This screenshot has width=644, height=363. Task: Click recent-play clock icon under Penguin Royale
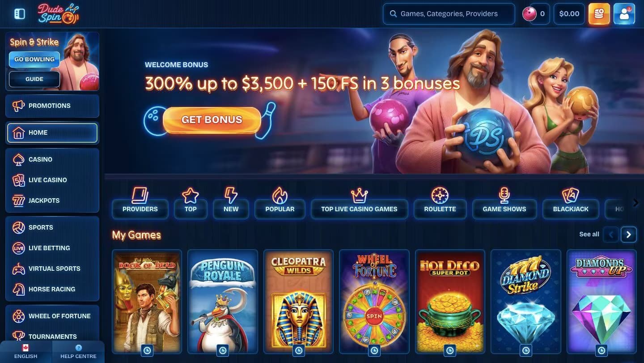(x=223, y=350)
